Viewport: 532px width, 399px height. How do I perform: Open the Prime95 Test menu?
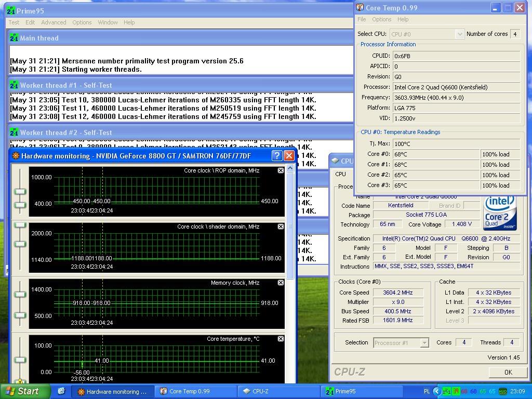[14, 22]
